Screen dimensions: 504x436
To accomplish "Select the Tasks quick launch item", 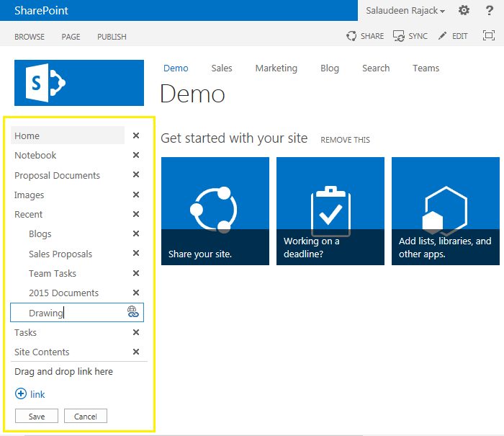I will point(25,332).
